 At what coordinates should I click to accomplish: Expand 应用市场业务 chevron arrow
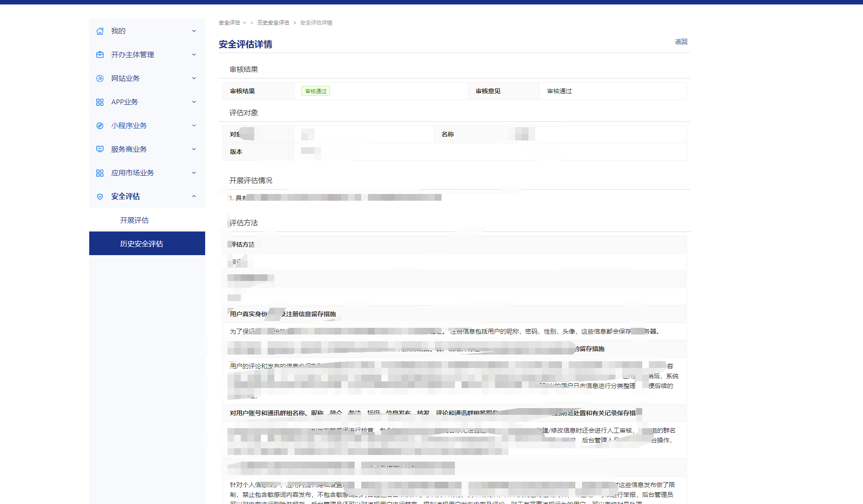point(194,173)
